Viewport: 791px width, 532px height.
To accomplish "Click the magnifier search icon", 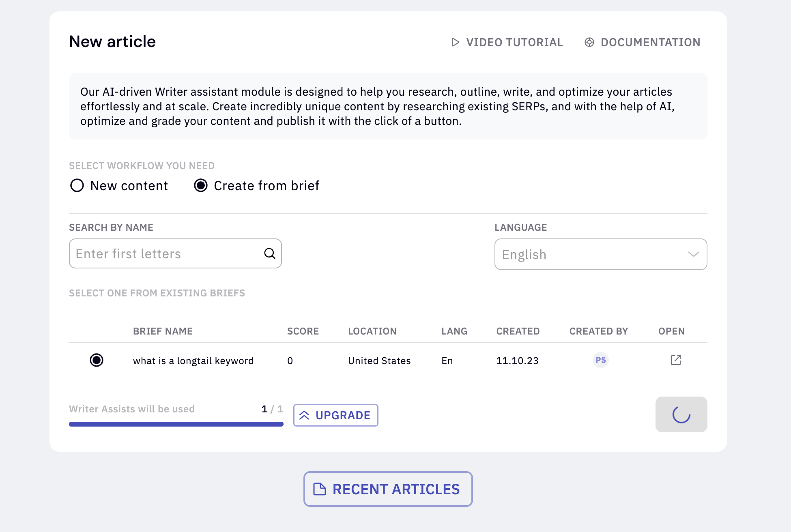I will [270, 253].
